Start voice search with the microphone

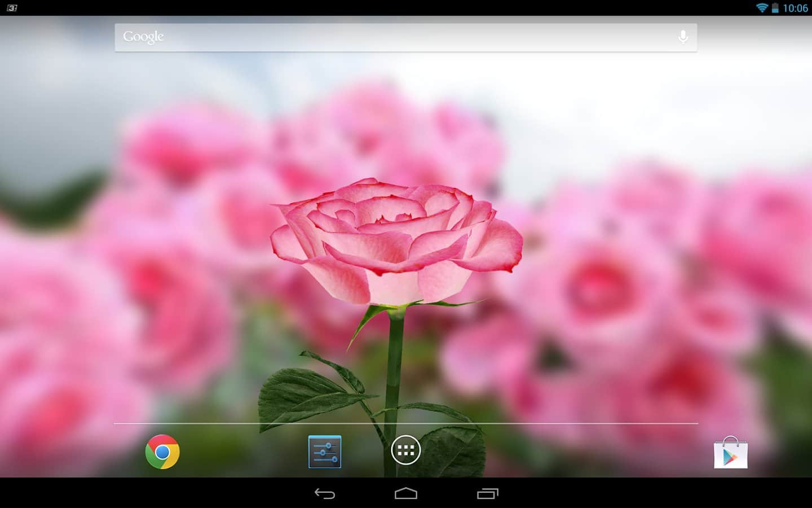click(x=683, y=37)
